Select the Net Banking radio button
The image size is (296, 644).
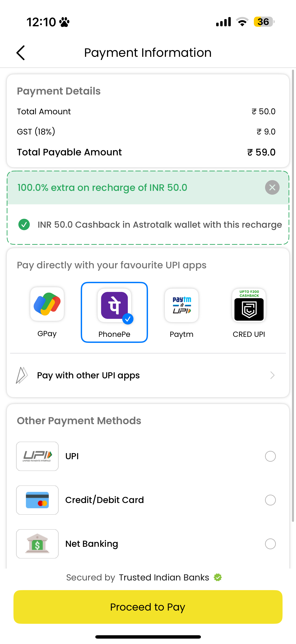pos(270,544)
